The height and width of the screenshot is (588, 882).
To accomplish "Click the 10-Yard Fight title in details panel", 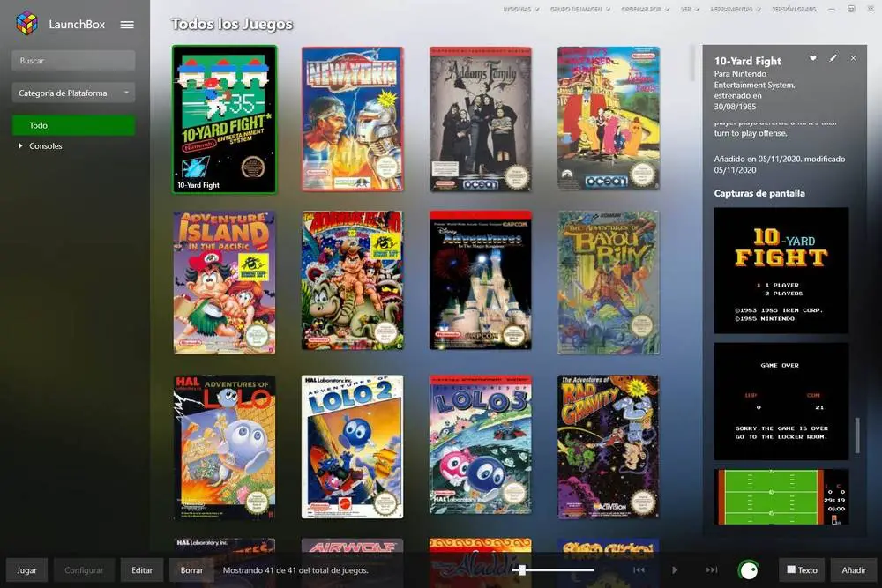I will (x=748, y=61).
